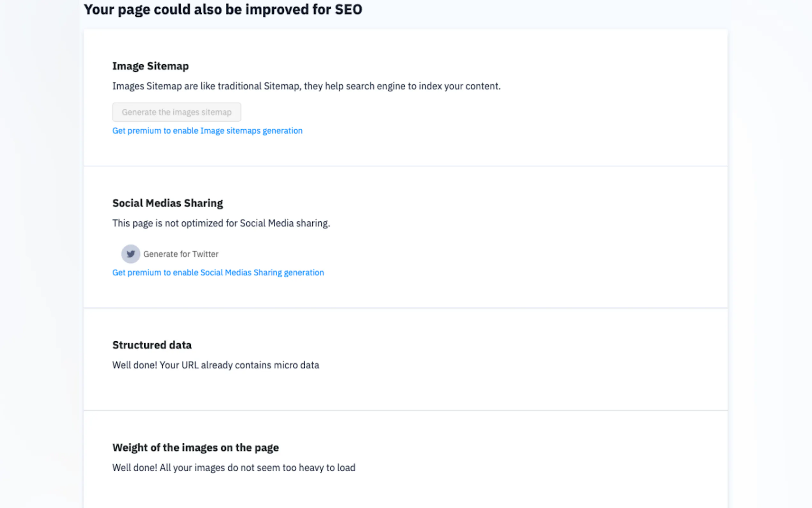Screen dimensions: 812x508
Task: Click the page title about SEO improvements
Action: click(223, 9)
